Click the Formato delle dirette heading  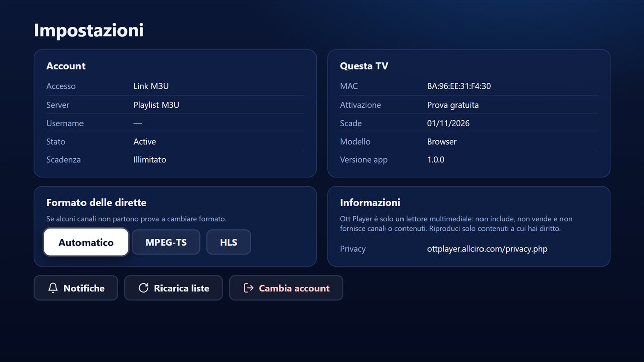pyautogui.click(x=97, y=203)
